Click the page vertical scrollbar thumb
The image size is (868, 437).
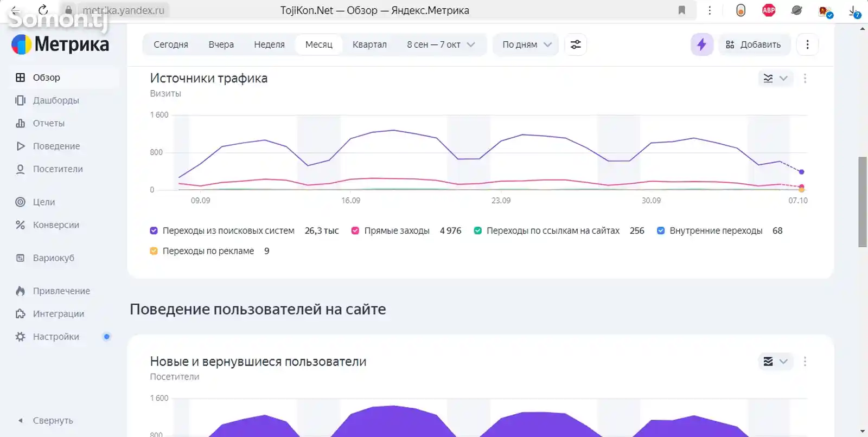pyautogui.click(x=863, y=202)
